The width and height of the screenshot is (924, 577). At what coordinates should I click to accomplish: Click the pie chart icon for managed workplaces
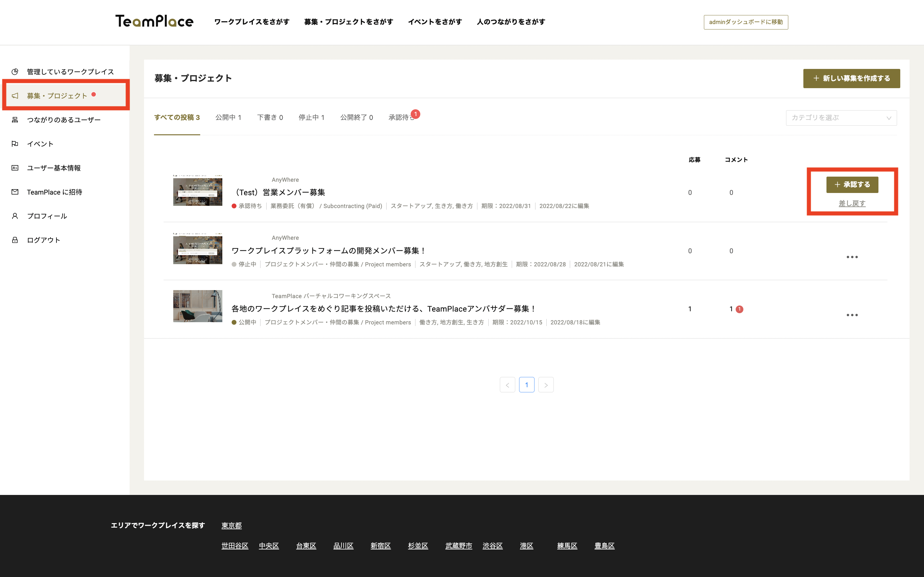[15, 71]
